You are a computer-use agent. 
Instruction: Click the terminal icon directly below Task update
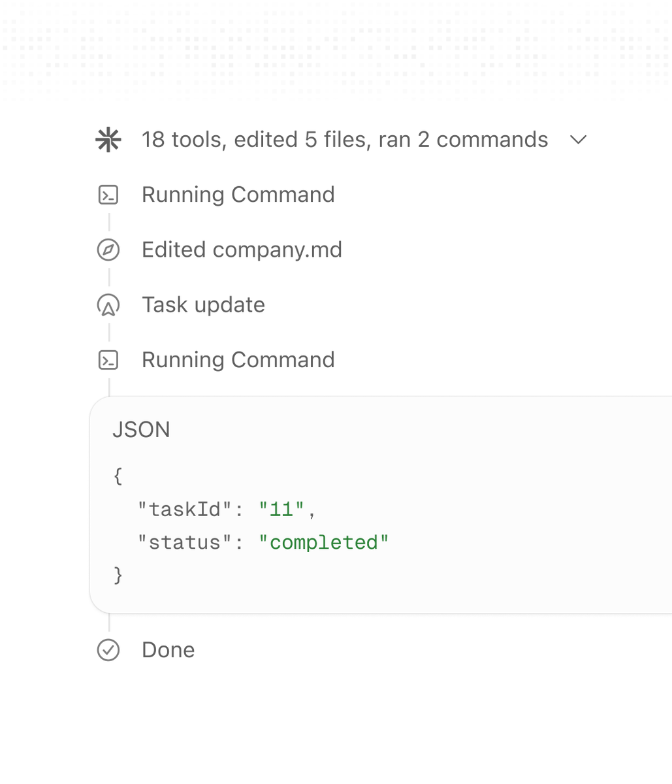coord(108,360)
